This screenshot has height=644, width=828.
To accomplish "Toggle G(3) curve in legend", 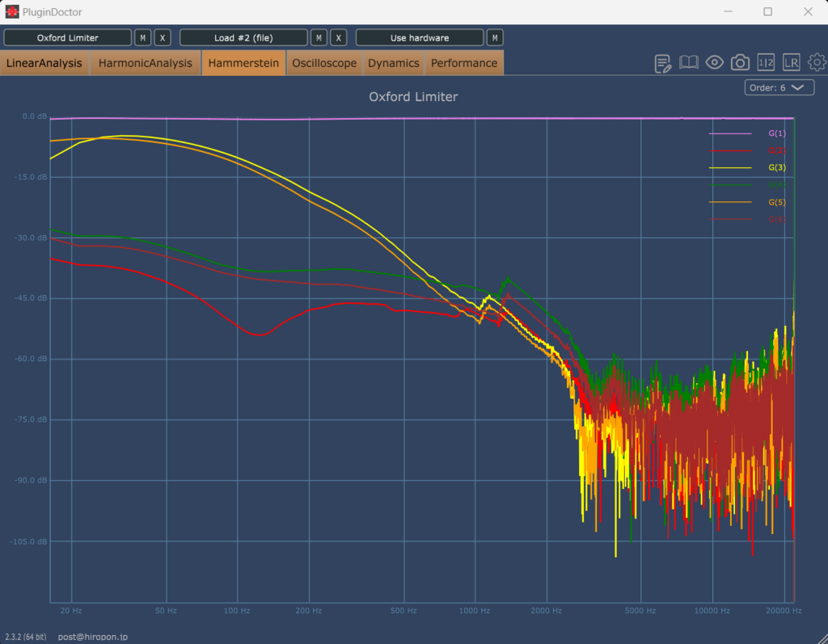I will [x=747, y=168].
